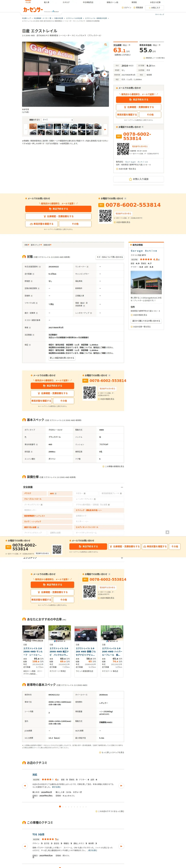The width and height of the screenshot is (186, 868).
Task: Select the カタログ top tab
Action: point(66,2)
